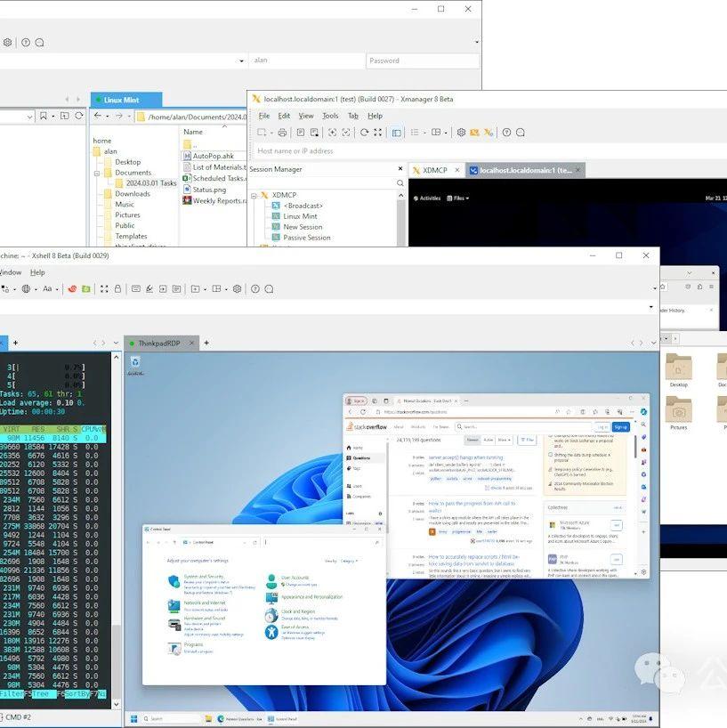Toggle list view in the Session Manager toolbar
This screenshot has width=727, height=728.
414,132
